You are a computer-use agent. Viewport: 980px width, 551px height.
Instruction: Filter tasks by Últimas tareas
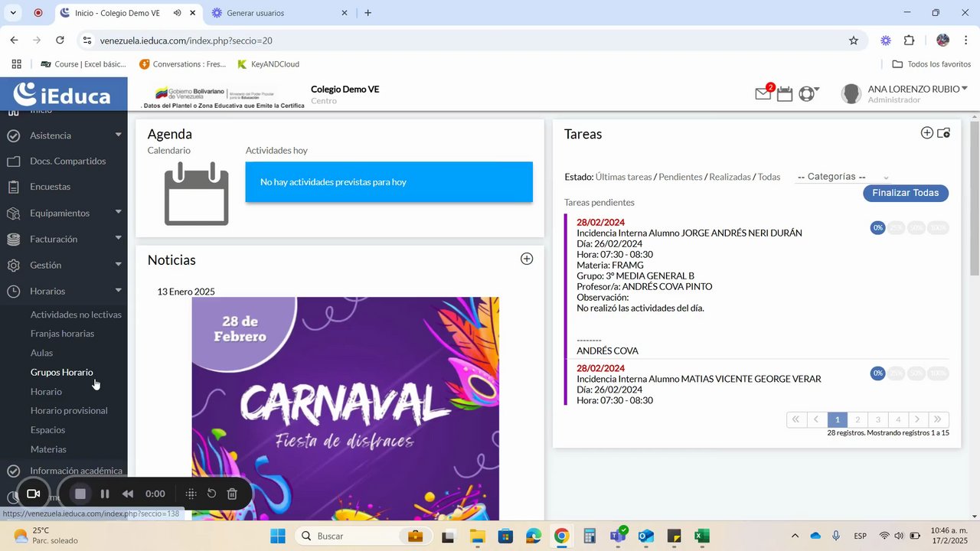click(x=623, y=177)
